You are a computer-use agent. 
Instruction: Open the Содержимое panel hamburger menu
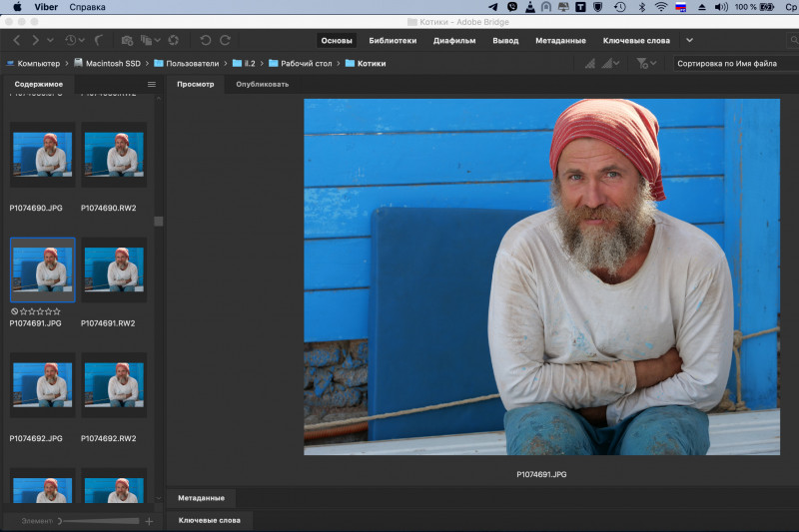pyautogui.click(x=152, y=85)
